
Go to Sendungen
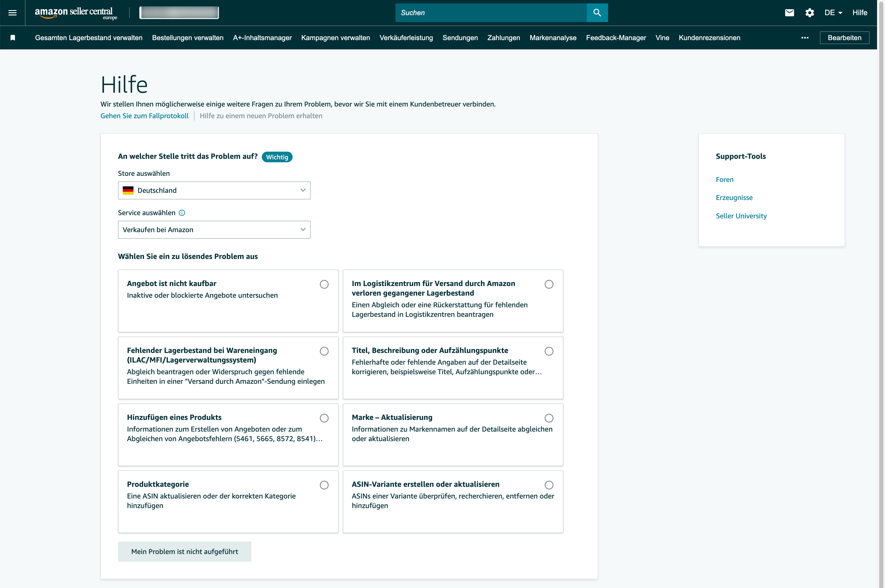pyautogui.click(x=460, y=37)
